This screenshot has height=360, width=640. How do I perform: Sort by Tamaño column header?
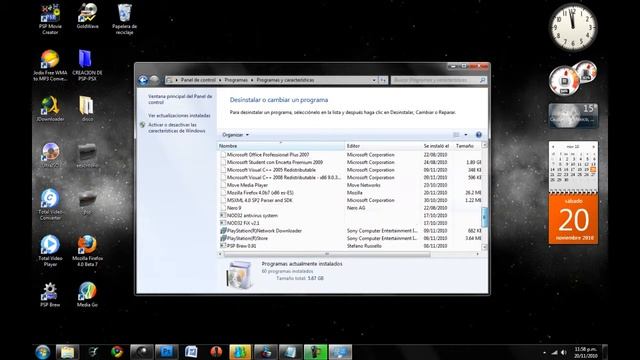[467, 146]
